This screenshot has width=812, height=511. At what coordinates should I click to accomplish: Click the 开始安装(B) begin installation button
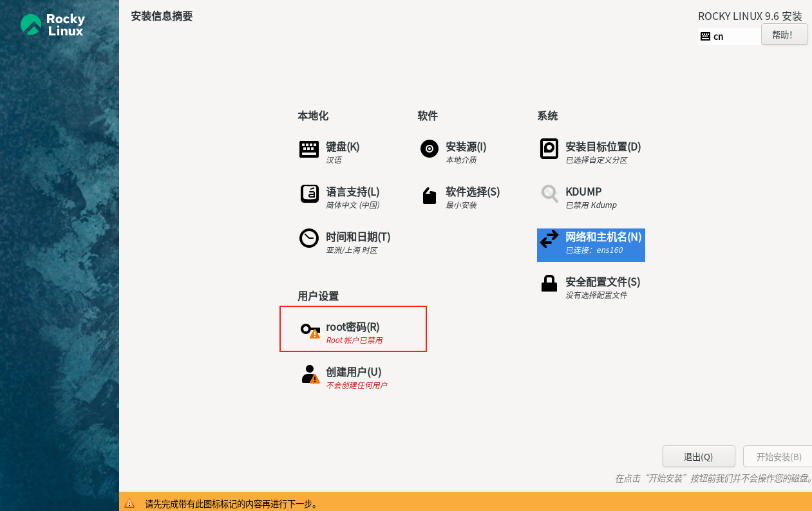(779, 456)
